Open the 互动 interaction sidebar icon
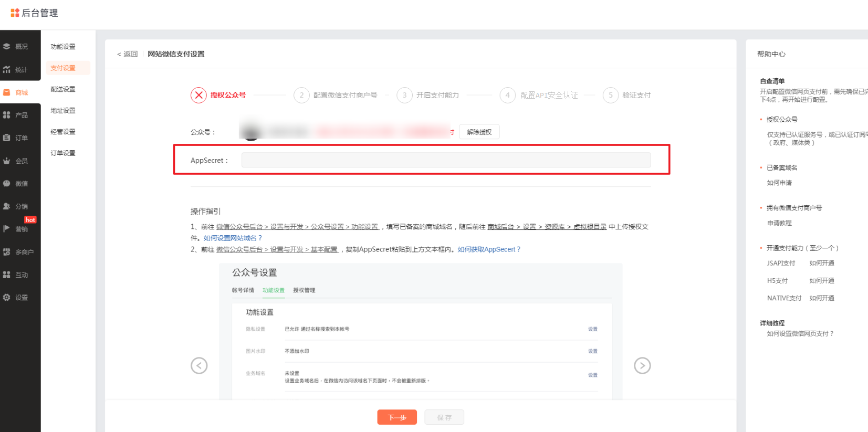 coord(6,275)
